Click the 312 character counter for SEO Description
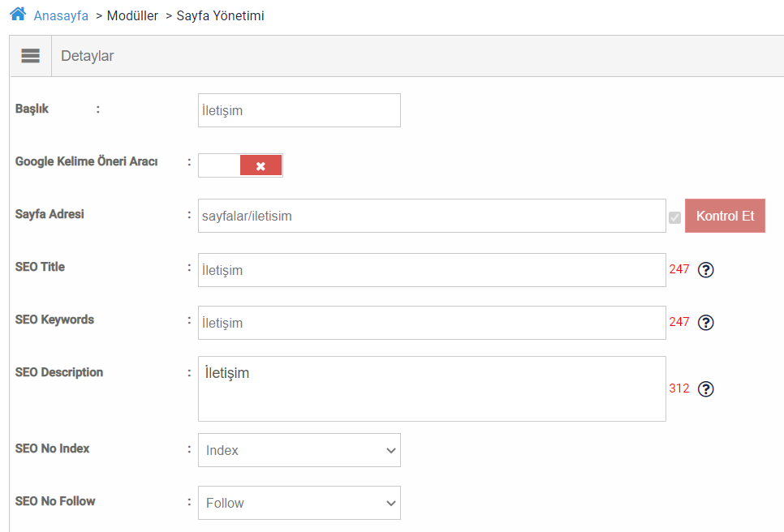This screenshot has height=532, width=784. 679,389
